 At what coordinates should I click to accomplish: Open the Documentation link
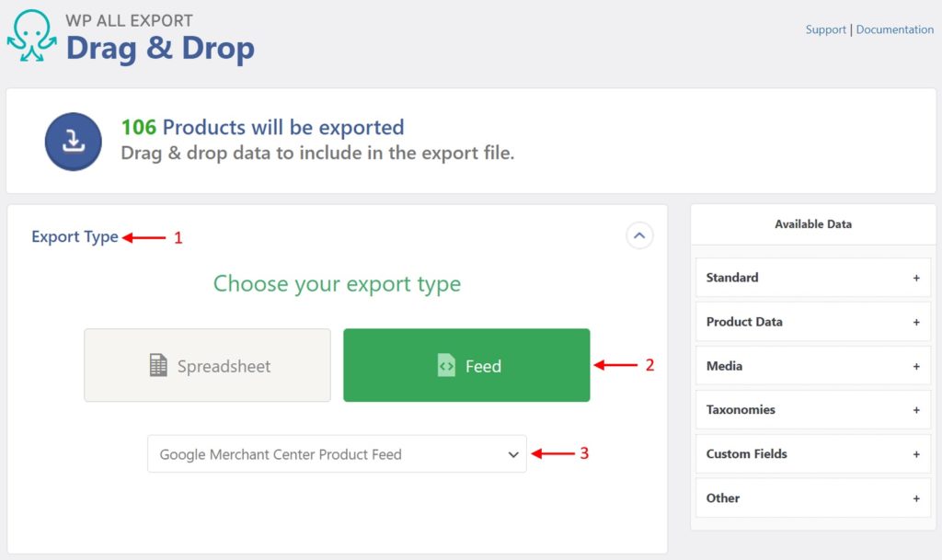pyautogui.click(x=894, y=29)
